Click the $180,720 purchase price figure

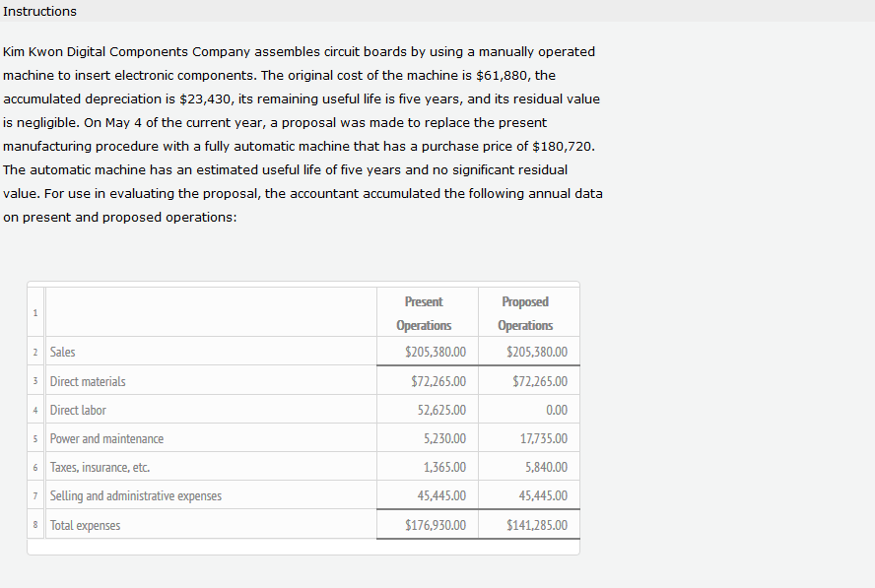click(562, 147)
